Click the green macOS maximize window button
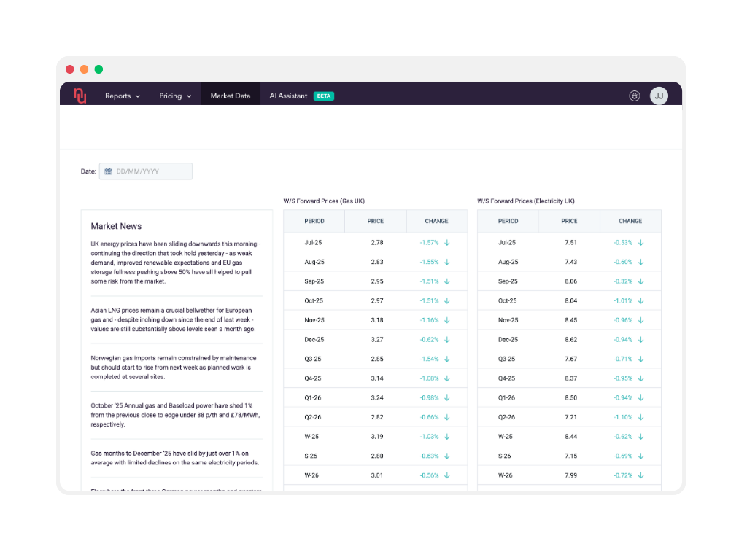 (x=98, y=69)
